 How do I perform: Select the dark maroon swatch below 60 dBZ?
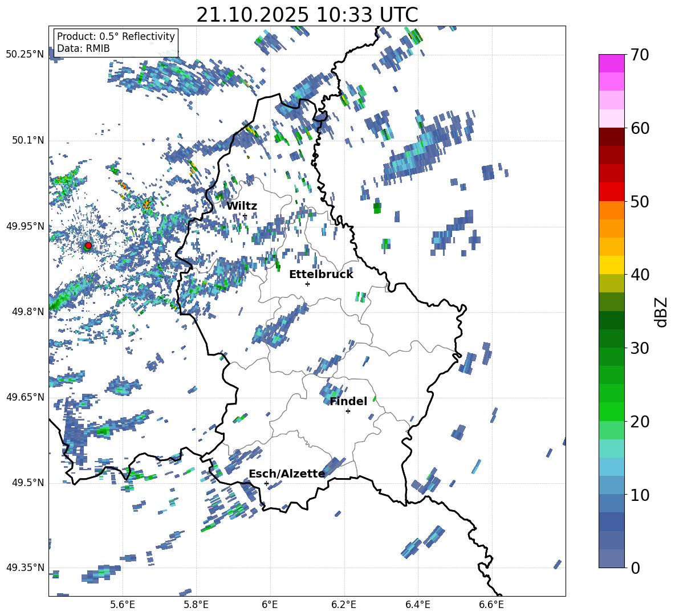point(612,137)
